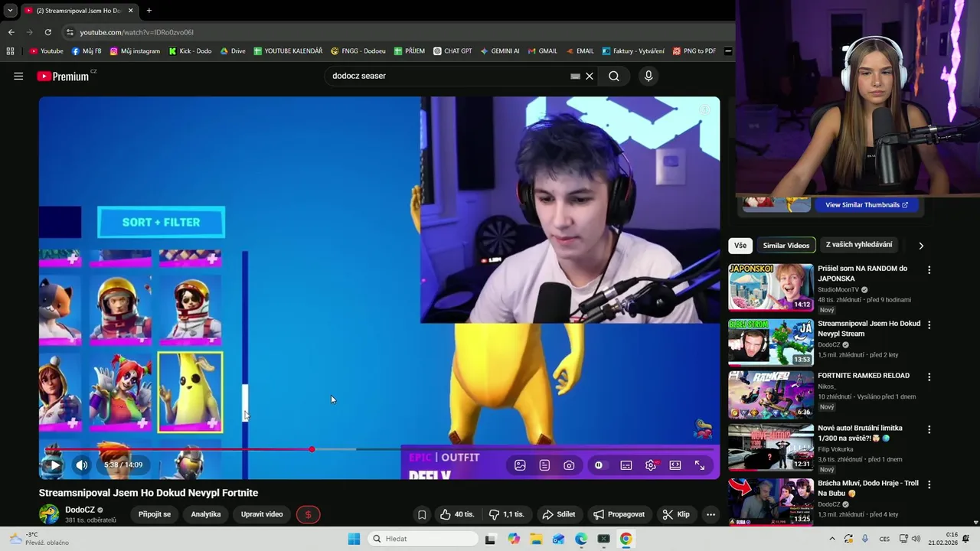The image size is (980, 551).
Task: Like the video (40 tis.)
Action: 457,514
